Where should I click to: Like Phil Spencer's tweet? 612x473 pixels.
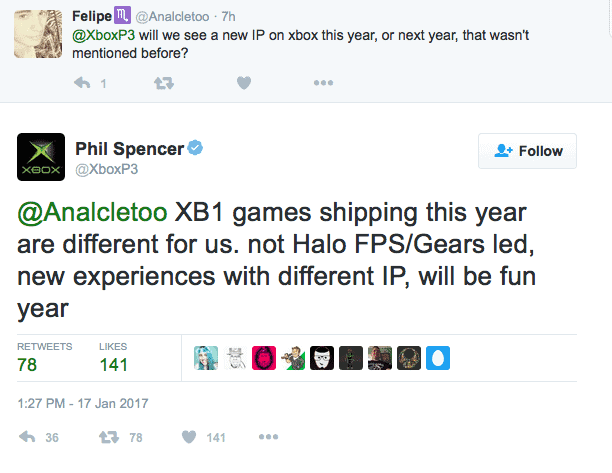pos(188,437)
